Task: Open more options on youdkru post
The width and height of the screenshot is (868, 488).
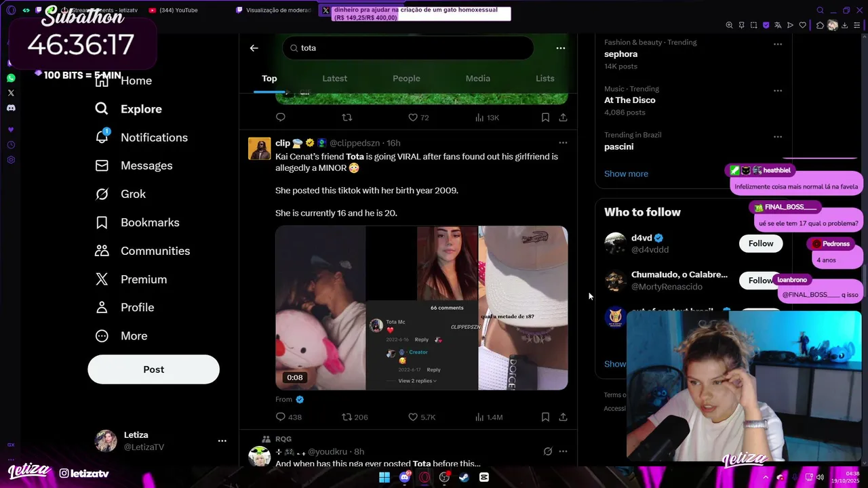Action: click(563, 451)
